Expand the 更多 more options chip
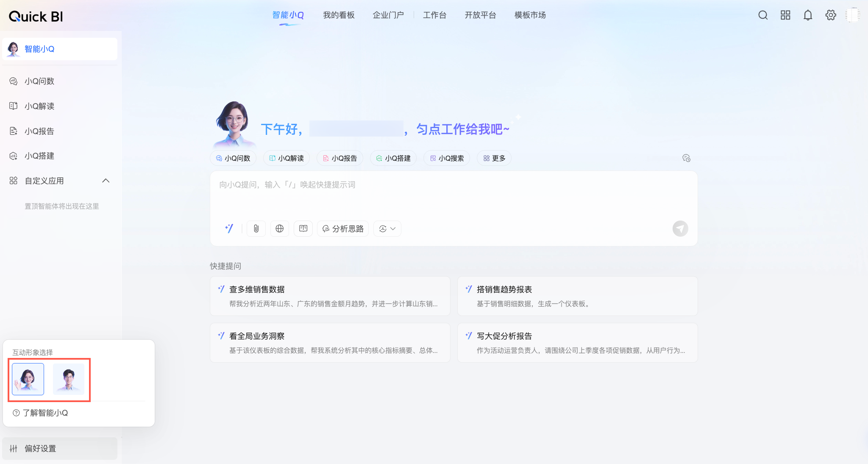 click(x=494, y=158)
